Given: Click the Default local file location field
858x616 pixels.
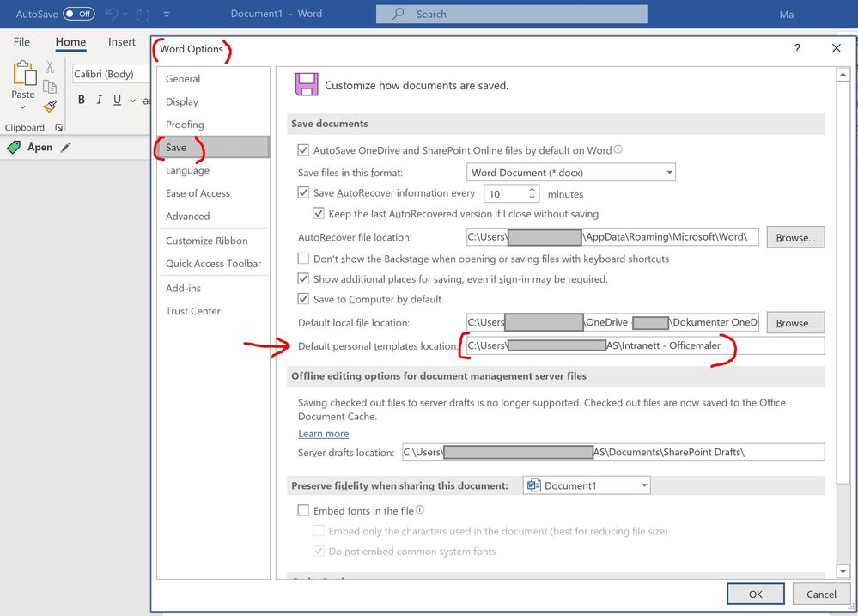Looking at the screenshot, I should click(612, 322).
